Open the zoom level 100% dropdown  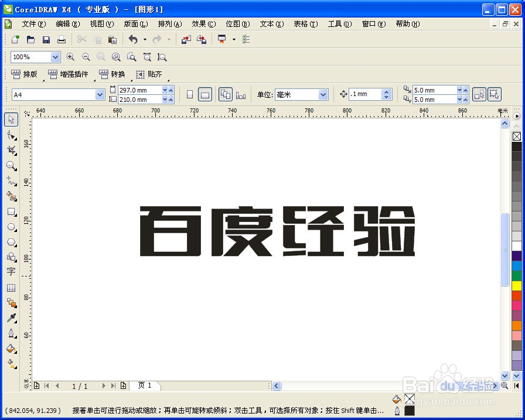pyautogui.click(x=56, y=57)
